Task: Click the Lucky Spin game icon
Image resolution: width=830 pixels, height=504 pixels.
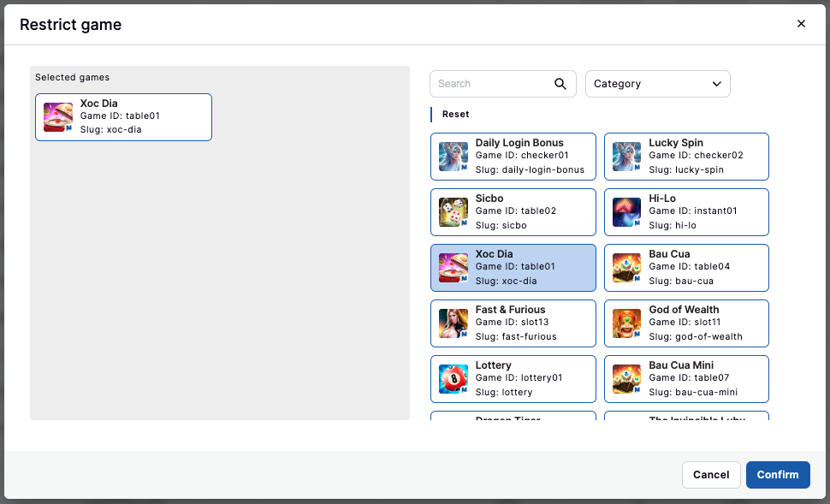Action: (x=627, y=157)
